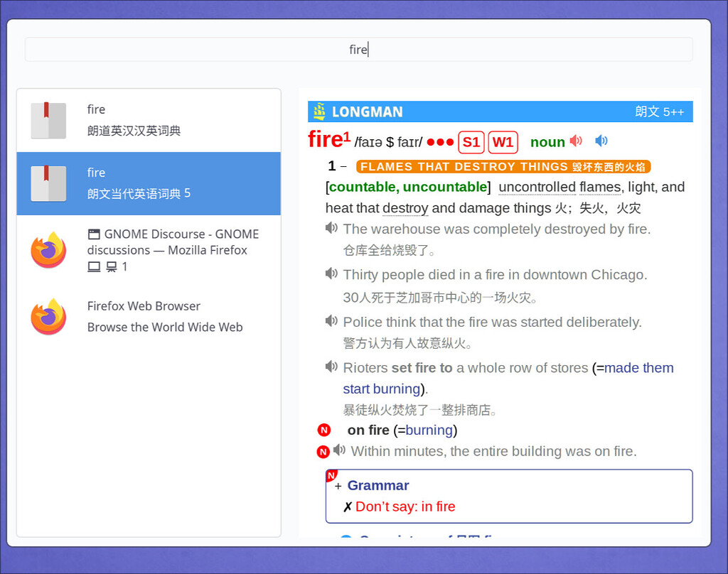Play the red British pronunciation speaker icon
The width and height of the screenshot is (728, 574).
[x=576, y=141]
